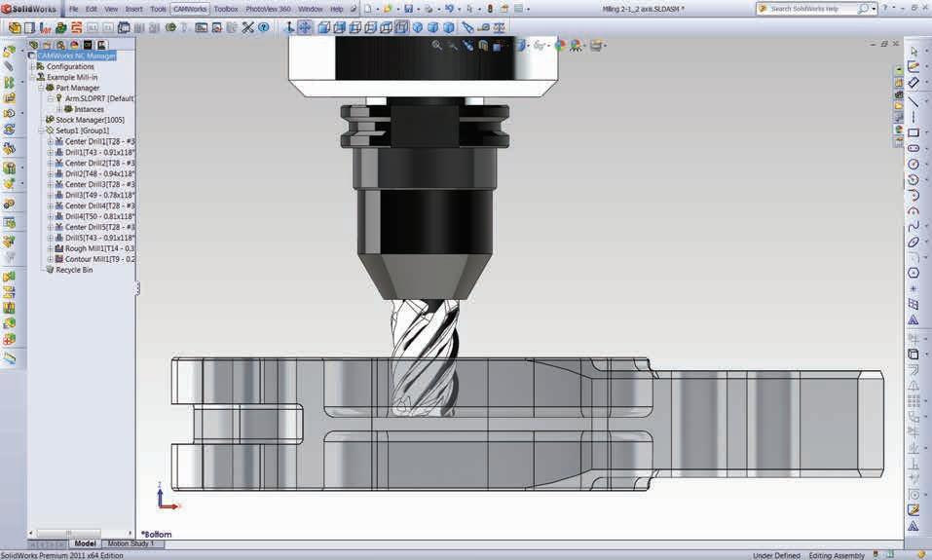
Task: Select the Spline sketch tool
Action: (x=913, y=226)
